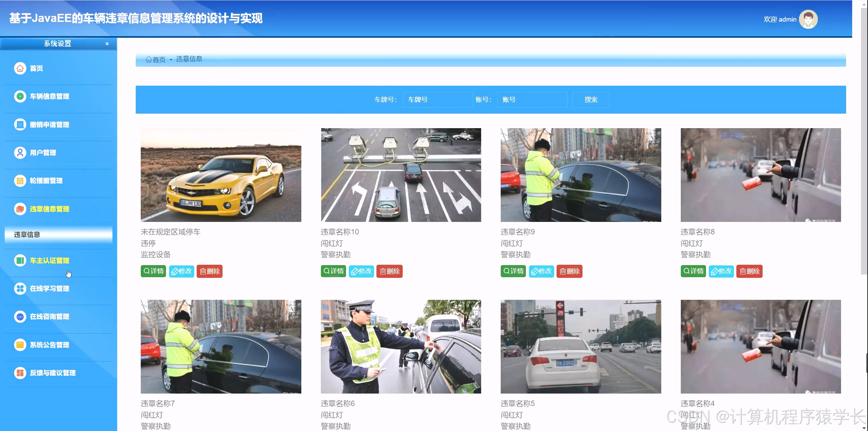Focus the 车牌号 search input
This screenshot has height=431, width=868.
pyautogui.click(x=438, y=99)
